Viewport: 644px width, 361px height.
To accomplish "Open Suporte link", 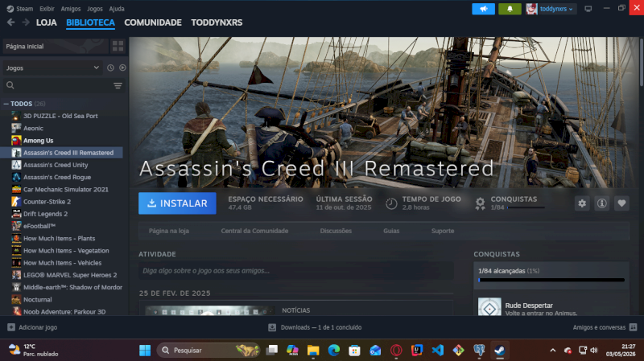I will [443, 231].
